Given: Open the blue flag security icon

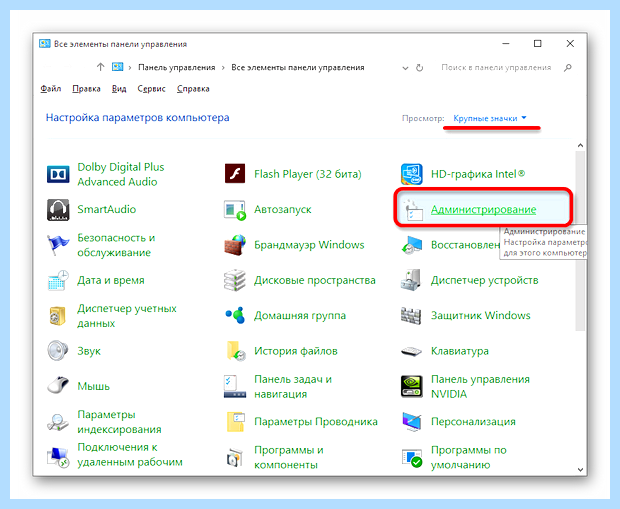Looking at the screenshot, I should 58,245.
